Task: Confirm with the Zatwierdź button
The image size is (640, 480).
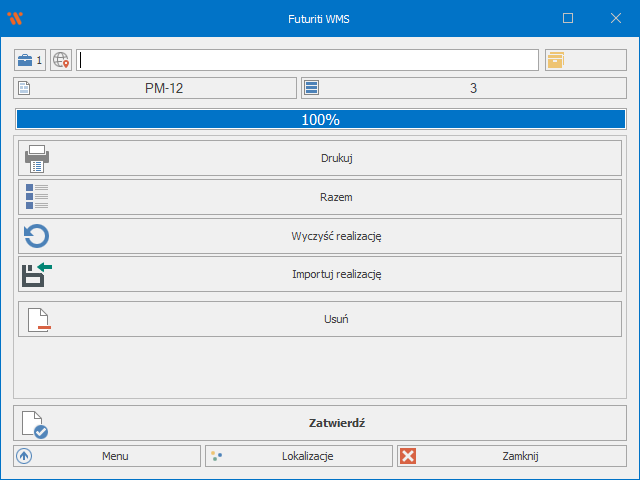Action: [335, 423]
